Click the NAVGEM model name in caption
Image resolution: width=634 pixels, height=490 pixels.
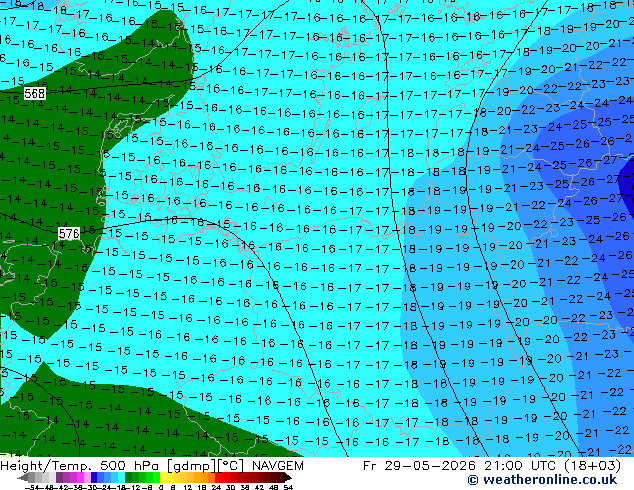[277, 466]
